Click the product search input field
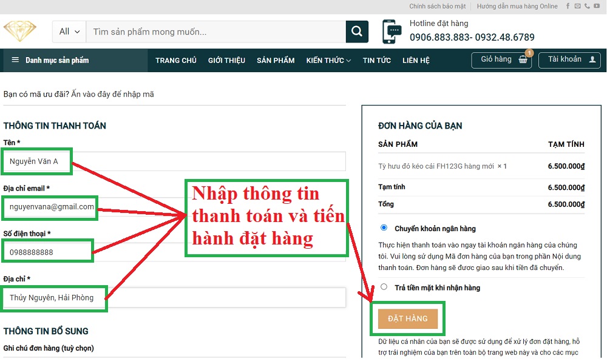The height and width of the screenshot is (364, 607). [x=215, y=32]
